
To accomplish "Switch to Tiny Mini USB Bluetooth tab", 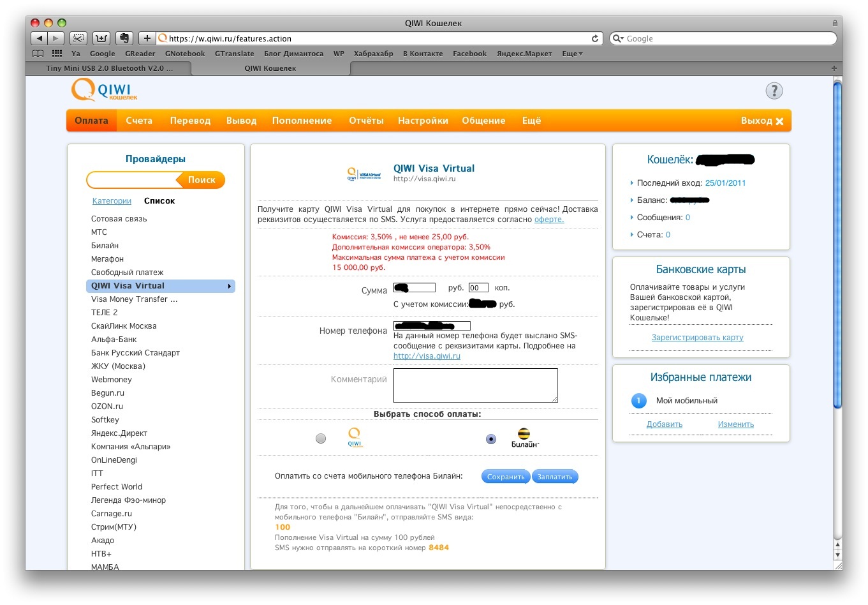I will tap(108, 68).
